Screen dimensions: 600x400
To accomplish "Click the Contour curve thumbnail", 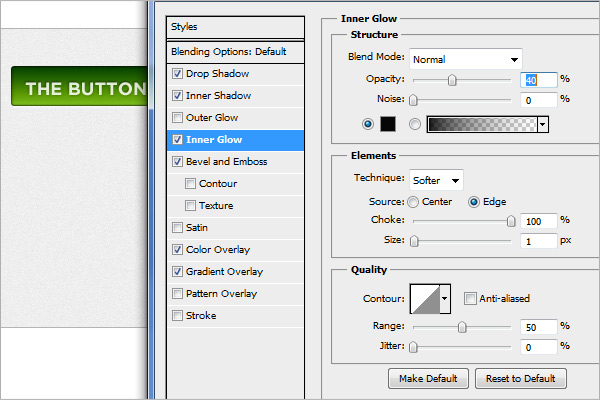I will click(425, 299).
